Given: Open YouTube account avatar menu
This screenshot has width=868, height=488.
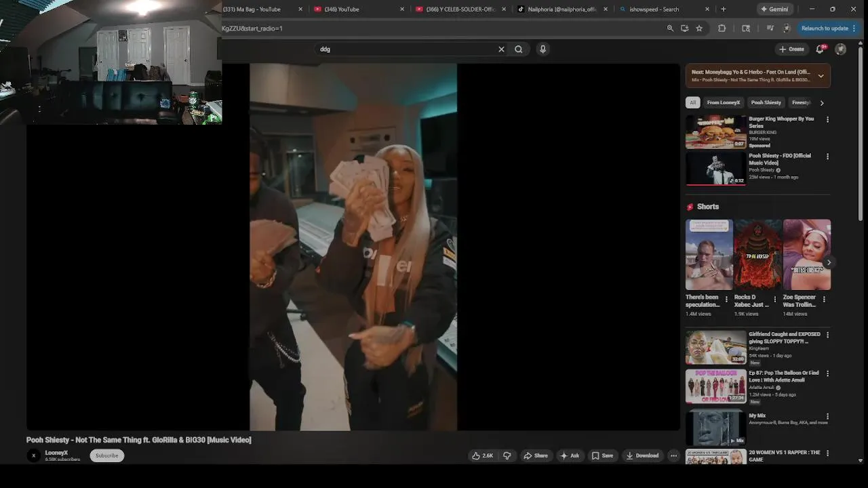Looking at the screenshot, I should click(x=841, y=49).
